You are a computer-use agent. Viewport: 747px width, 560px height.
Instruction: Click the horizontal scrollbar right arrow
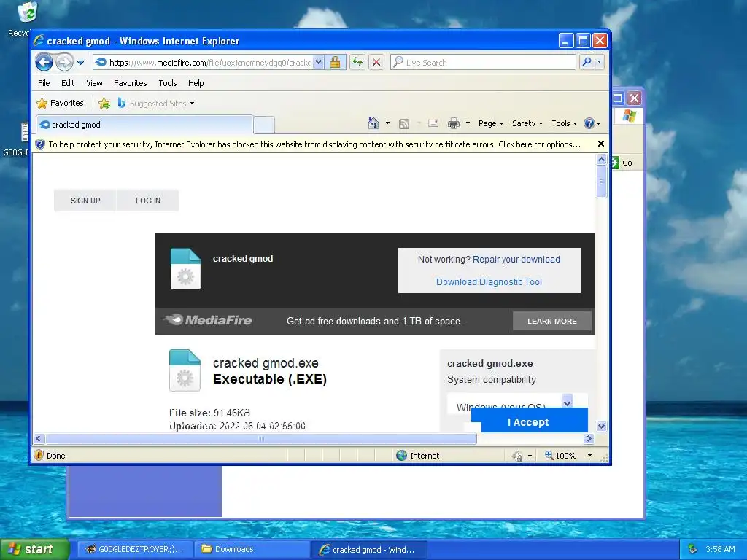(589, 438)
